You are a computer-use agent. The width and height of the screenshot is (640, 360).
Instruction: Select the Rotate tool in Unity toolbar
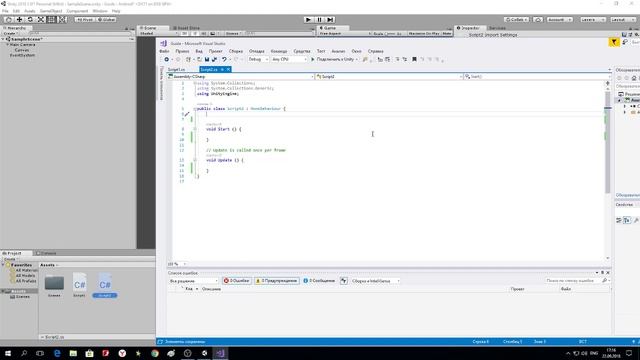pos(30,20)
